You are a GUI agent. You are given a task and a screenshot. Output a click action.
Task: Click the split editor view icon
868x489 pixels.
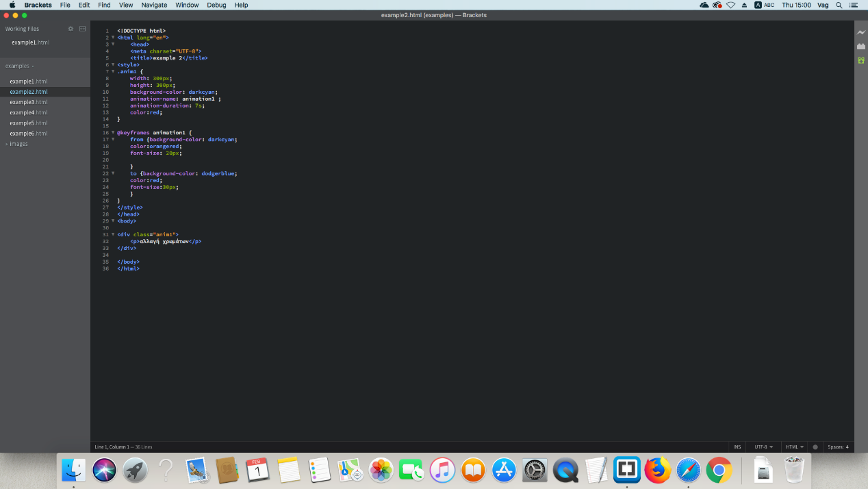click(x=83, y=29)
